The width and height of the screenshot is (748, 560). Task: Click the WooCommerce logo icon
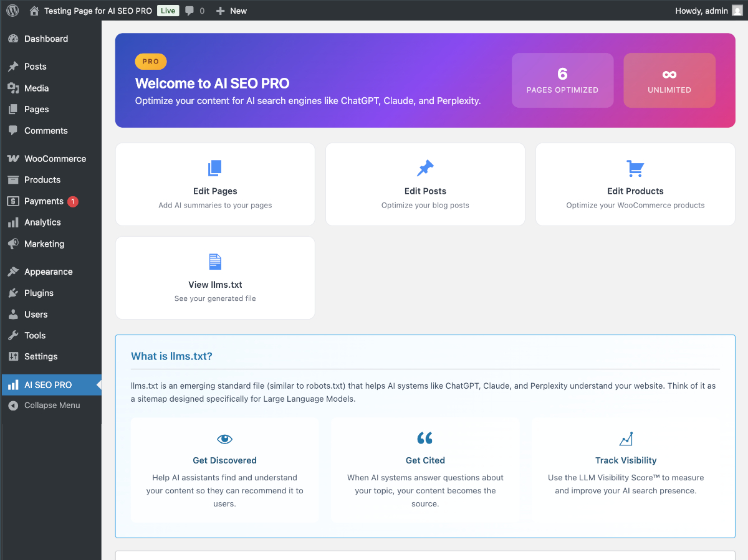[13, 159]
